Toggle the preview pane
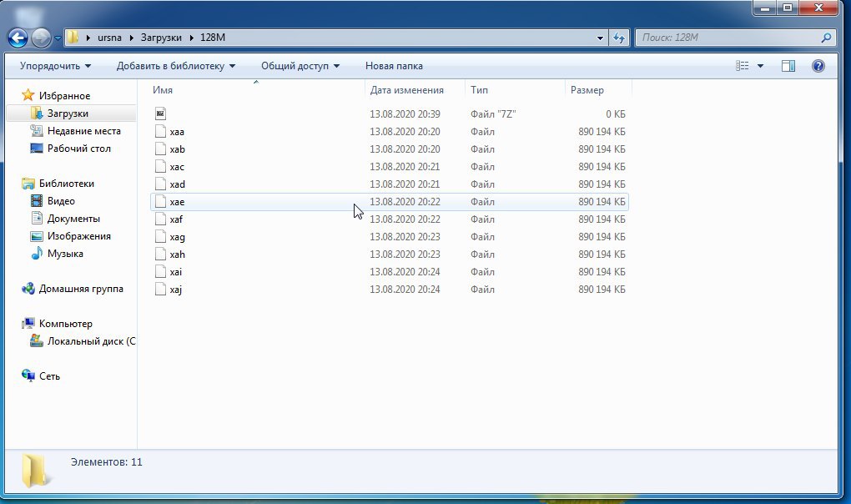The height and width of the screenshot is (504, 851). (x=788, y=66)
